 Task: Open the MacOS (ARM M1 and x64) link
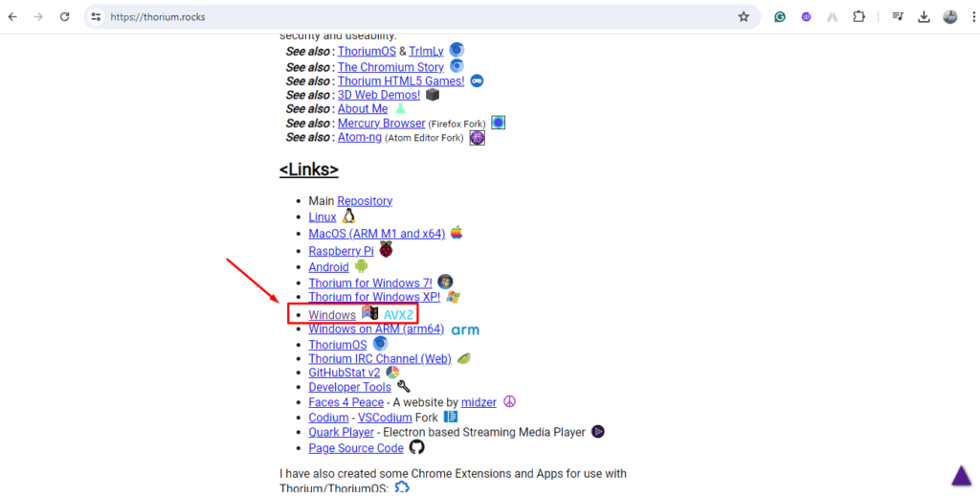[x=377, y=234]
